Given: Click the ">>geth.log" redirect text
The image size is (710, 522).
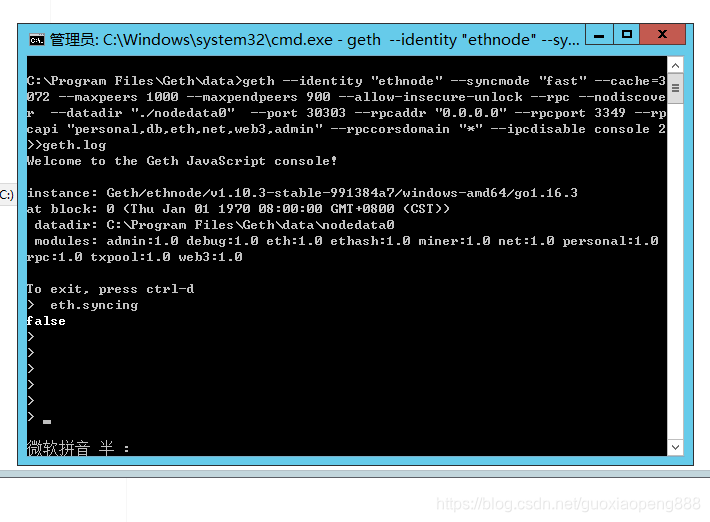Looking at the screenshot, I should pos(67,145).
